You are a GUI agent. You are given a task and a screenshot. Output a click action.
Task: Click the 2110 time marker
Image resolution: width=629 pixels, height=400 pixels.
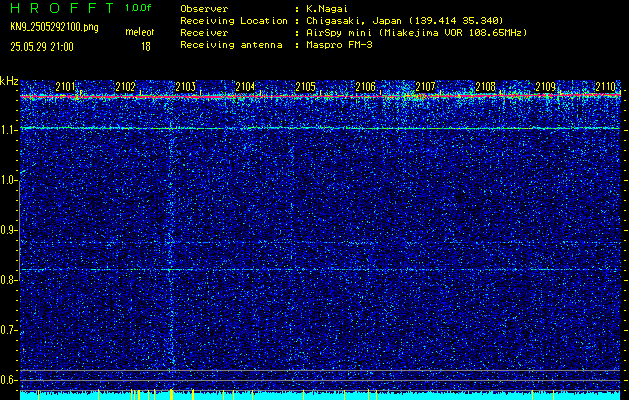tap(606, 87)
